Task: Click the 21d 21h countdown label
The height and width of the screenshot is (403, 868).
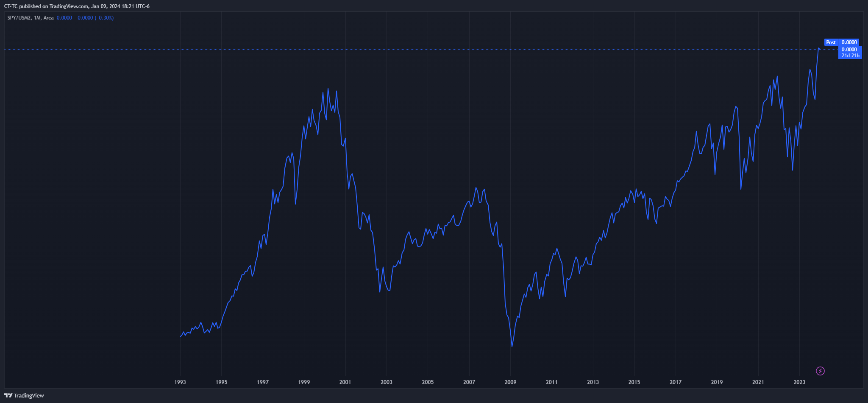Action: (x=850, y=56)
